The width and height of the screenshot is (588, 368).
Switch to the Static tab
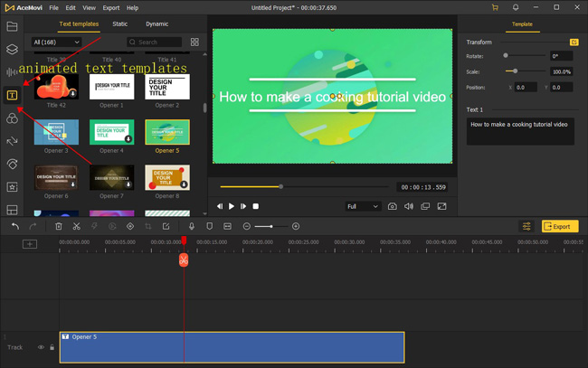pos(120,24)
